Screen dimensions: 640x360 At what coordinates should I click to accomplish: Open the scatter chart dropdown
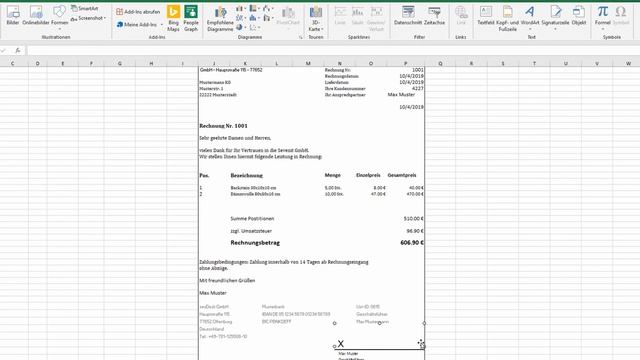pyautogui.click(x=254, y=27)
